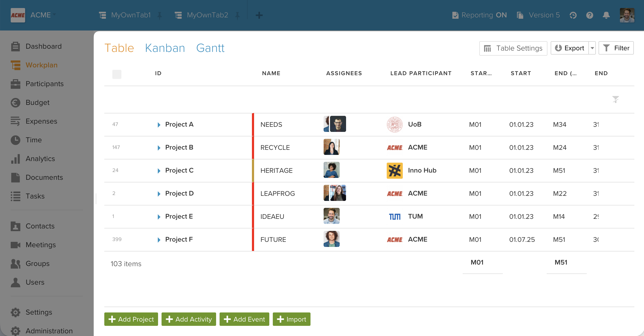The image size is (644, 336).
Task: Open notifications bell icon
Action: (x=606, y=15)
